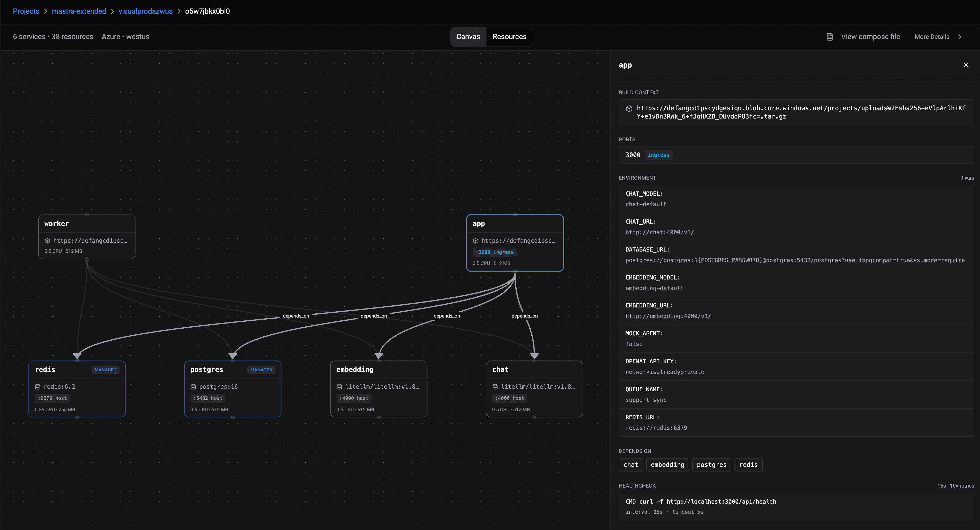
Task: Click the o5w7jbkx0bl0 breadcrumb item
Action: (x=207, y=11)
